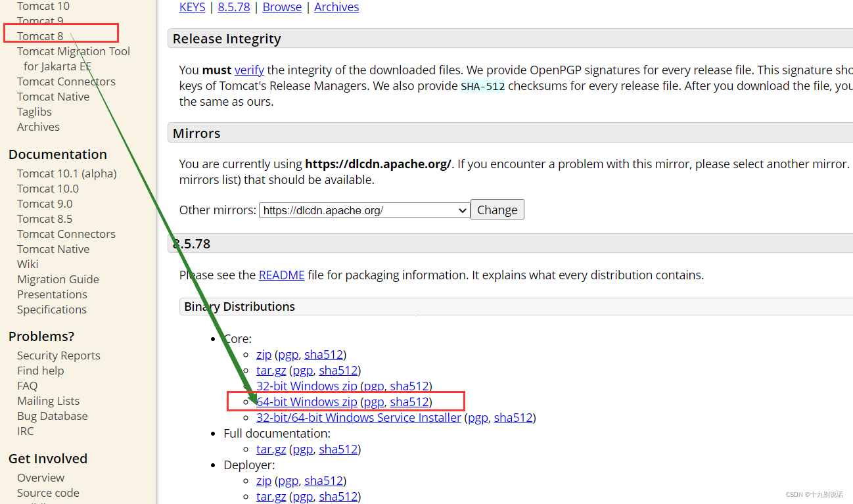Open the Overview link under Get Involved
Image resolution: width=853 pixels, height=504 pixels.
pos(41,478)
